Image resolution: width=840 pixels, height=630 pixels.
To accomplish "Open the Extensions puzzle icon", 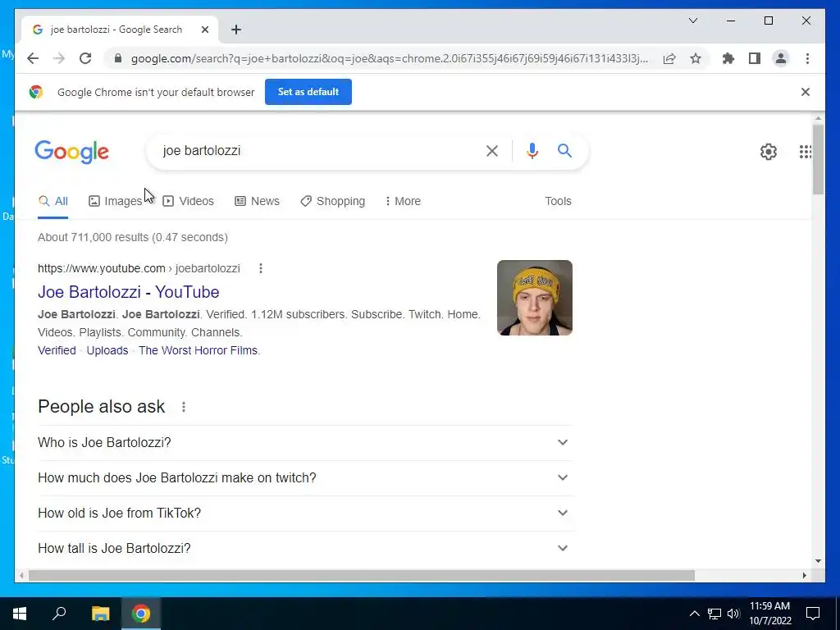I will (x=728, y=58).
